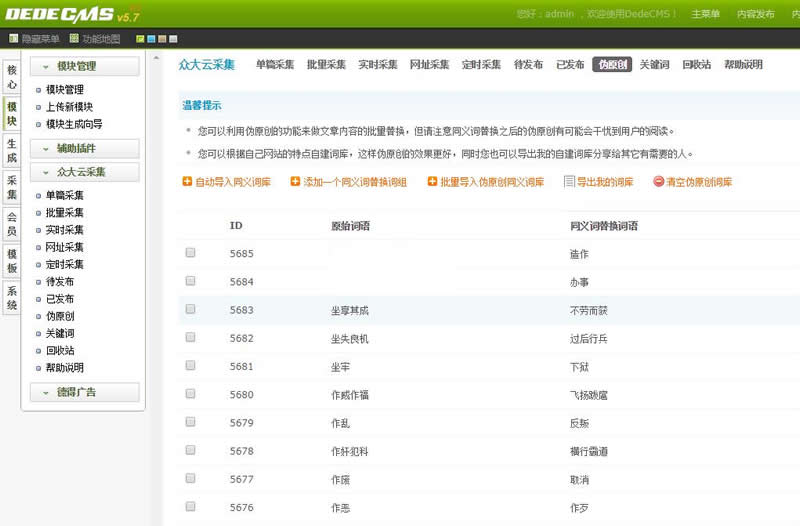Open 内容发布 in the top header
The width and height of the screenshot is (800, 526).
[756, 14]
